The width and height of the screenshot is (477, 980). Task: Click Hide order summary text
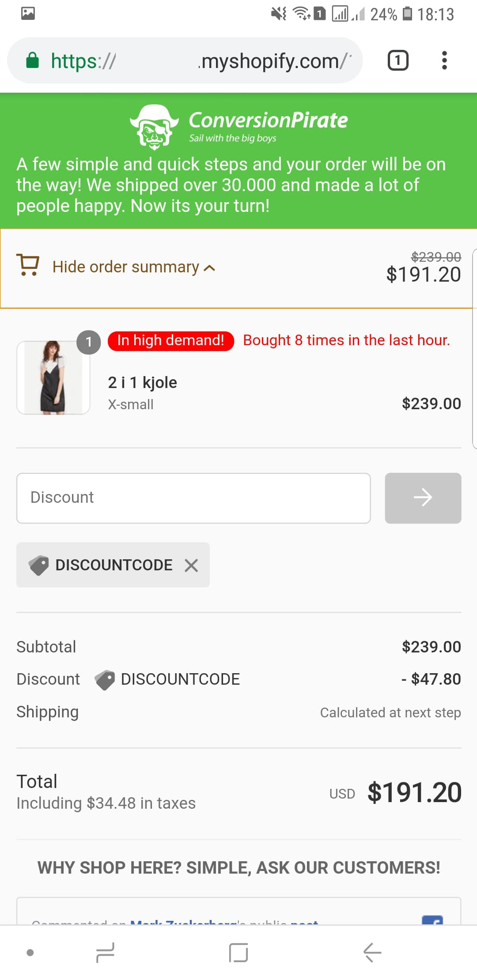point(126,267)
